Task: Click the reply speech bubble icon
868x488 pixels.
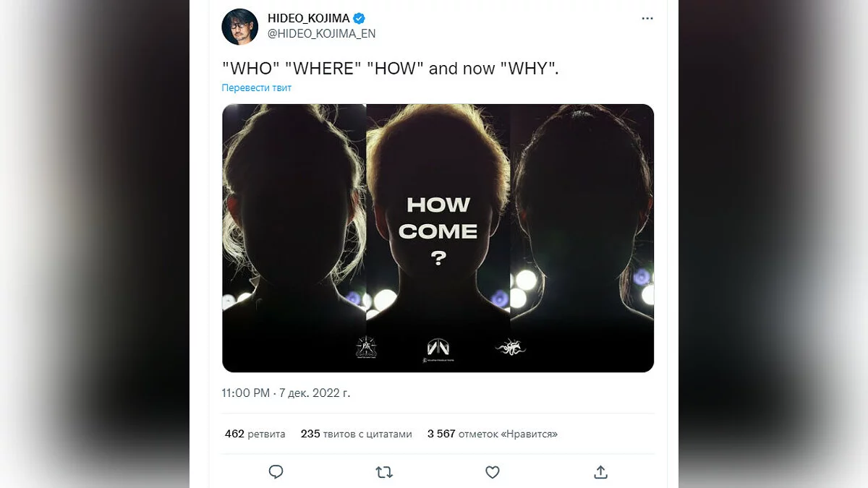Action: click(x=276, y=472)
